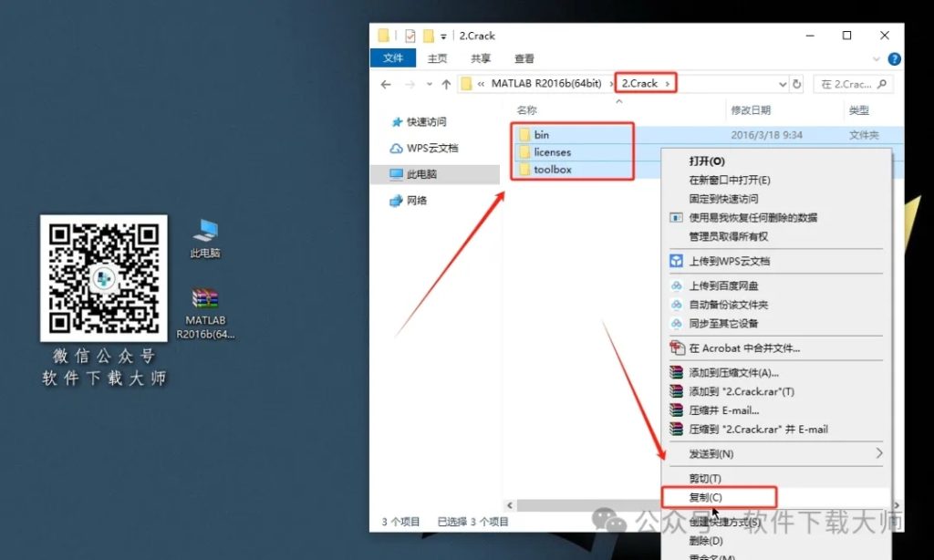Click inside the search box
The image size is (934, 560).
coord(850,84)
